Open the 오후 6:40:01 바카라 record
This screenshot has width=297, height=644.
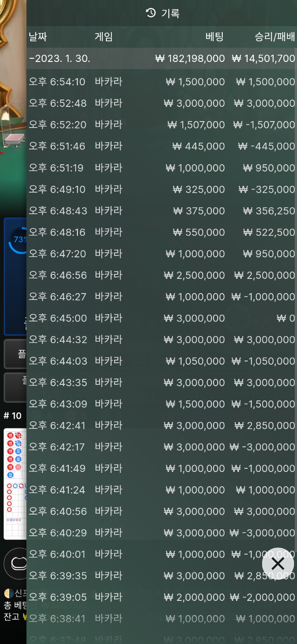coord(161,555)
